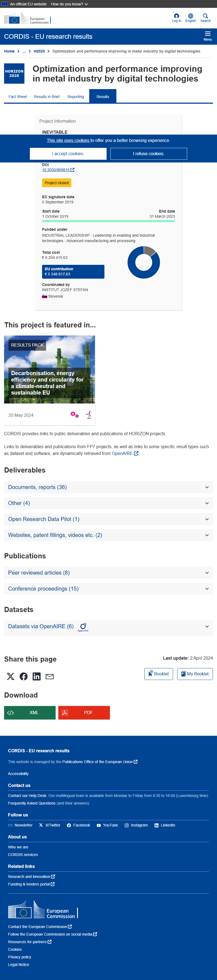Share page on X icon
Viewport: 217px width, 980px height.
(11, 676)
